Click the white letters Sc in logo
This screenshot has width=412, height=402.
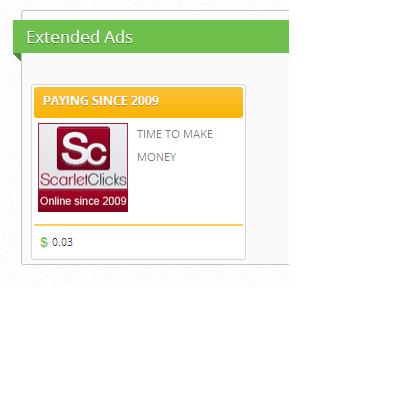click(84, 148)
